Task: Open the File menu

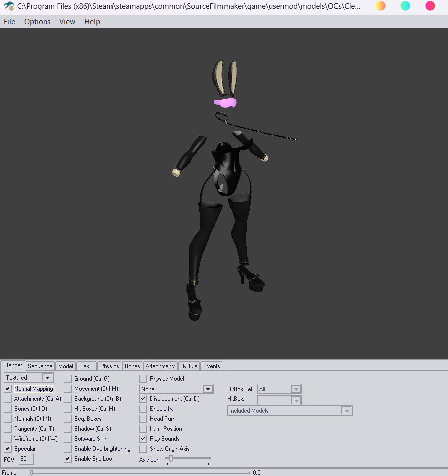Action: (9, 22)
